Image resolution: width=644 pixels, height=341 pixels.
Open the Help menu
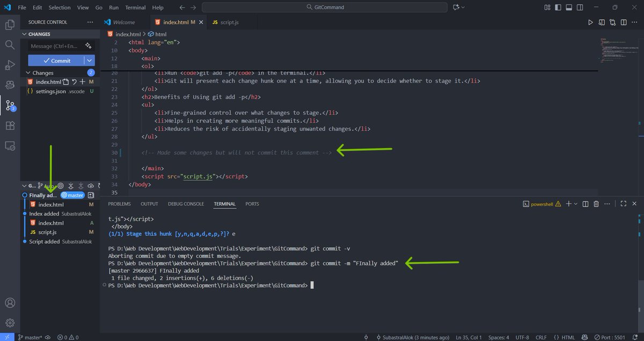[x=158, y=8]
